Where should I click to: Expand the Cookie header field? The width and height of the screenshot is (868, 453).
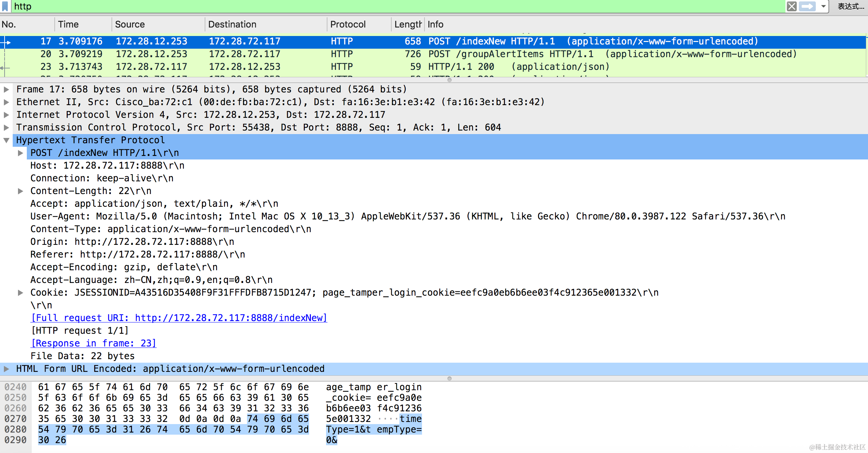[x=20, y=293]
